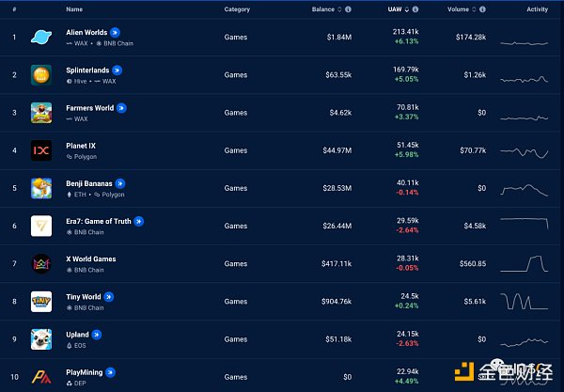
Task: View the Tiny World activity sparkline chart
Action: (x=525, y=302)
